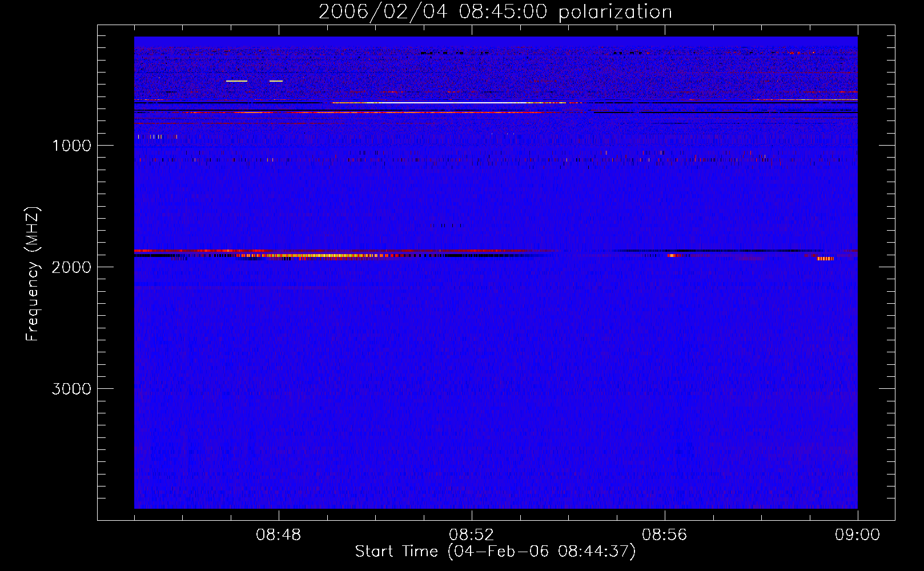Screen dimensions: 924x571
Task: Click the 1000 frequency tick label
Action: coord(71,146)
